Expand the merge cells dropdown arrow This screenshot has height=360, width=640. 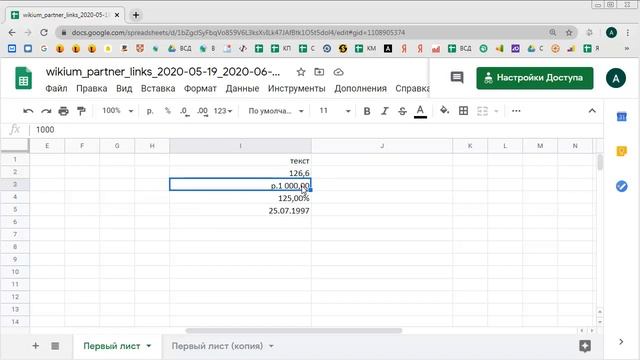coord(496,111)
